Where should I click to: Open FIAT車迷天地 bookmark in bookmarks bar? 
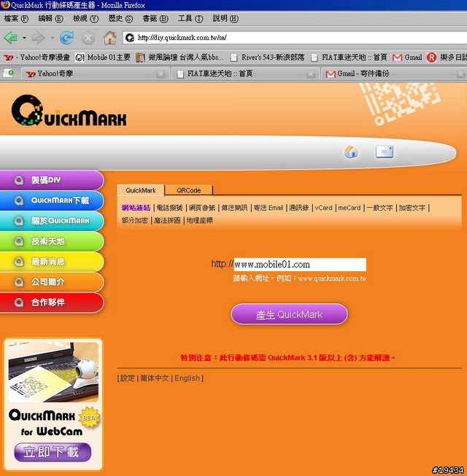[x=349, y=57]
